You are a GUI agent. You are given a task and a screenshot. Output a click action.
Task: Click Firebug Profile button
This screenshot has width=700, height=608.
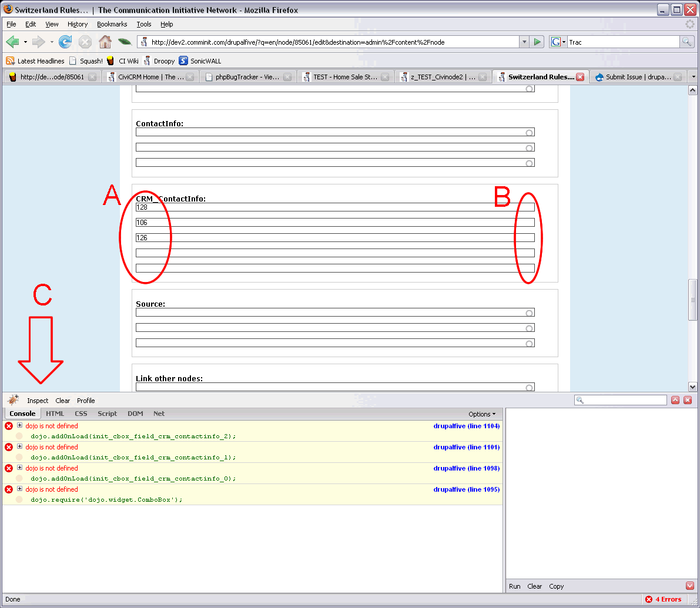point(86,401)
